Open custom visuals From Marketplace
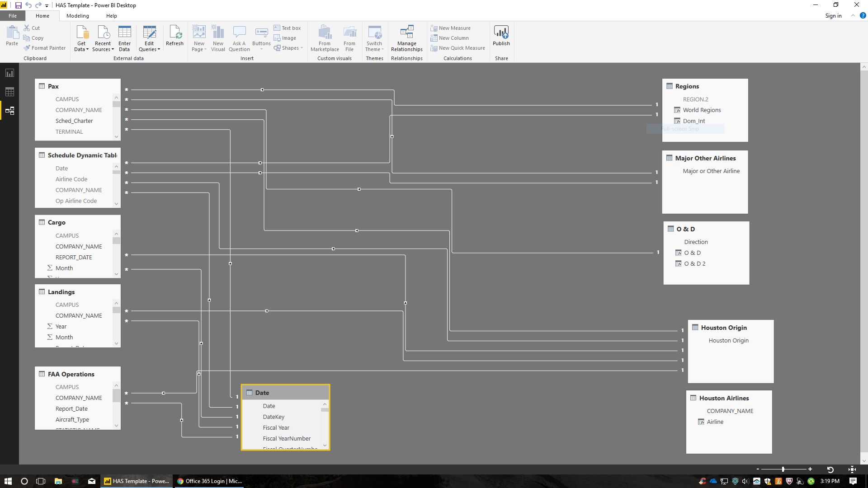This screenshot has height=488, width=868. click(x=325, y=38)
